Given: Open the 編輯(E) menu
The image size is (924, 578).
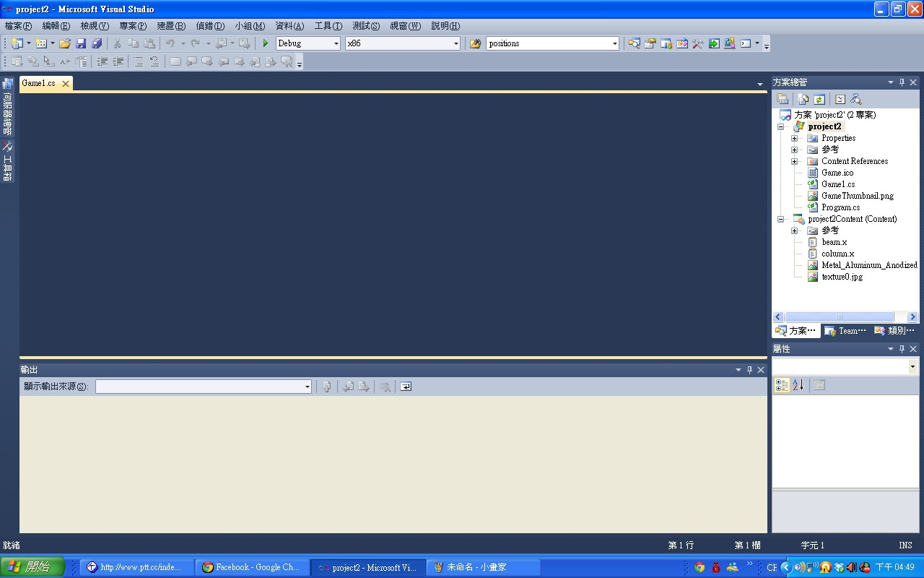Looking at the screenshot, I should tap(56, 26).
